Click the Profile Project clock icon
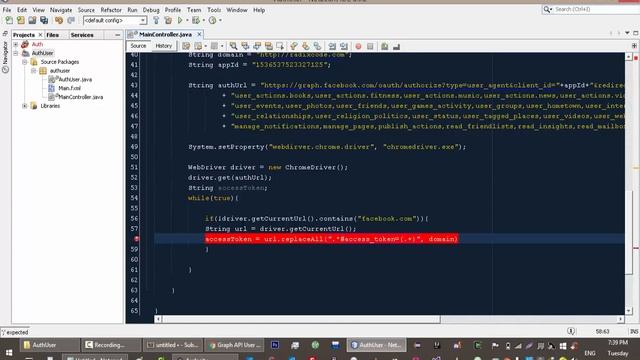The width and height of the screenshot is (640, 360). 212,20
